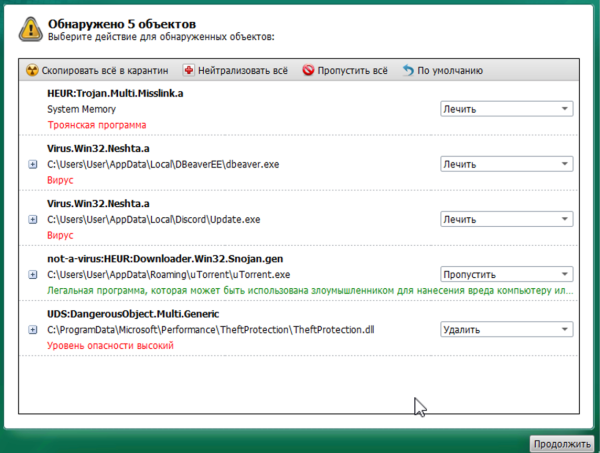This screenshot has height=453, width=600.
Task: Click the radiation quarantine icon
Action: point(32,70)
